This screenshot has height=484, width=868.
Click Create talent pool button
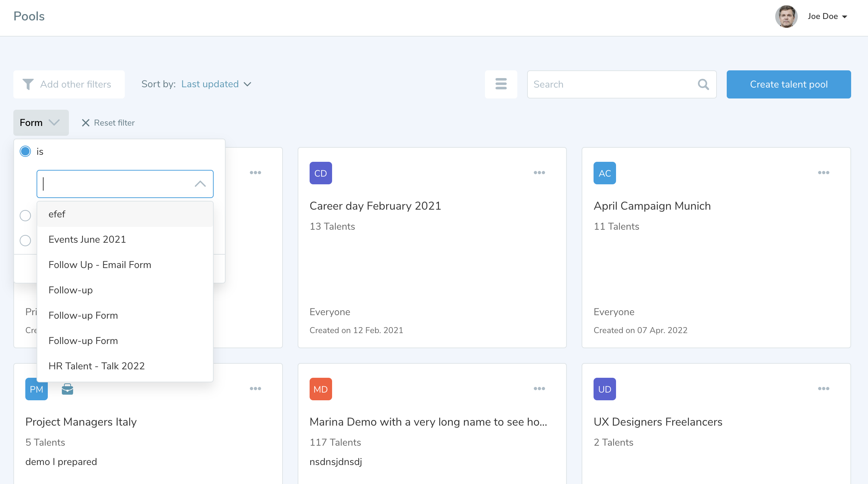(x=789, y=84)
